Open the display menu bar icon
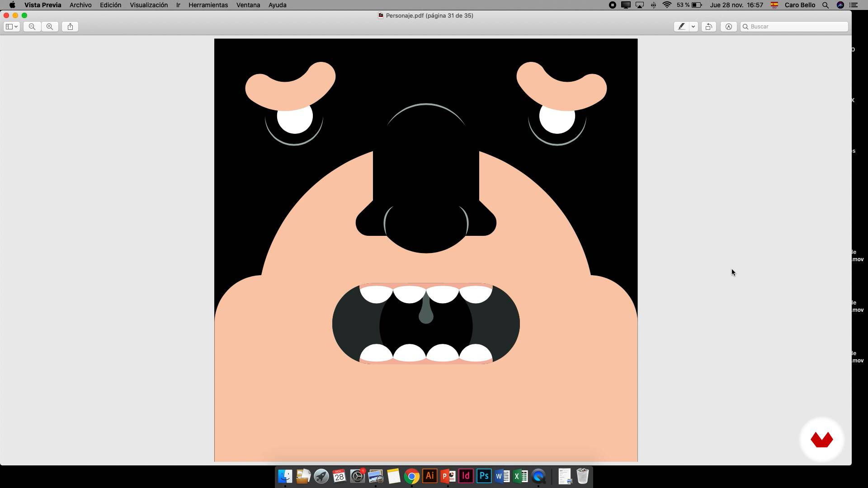Image resolution: width=868 pixels, height=488 pixels. click(626, 5)
